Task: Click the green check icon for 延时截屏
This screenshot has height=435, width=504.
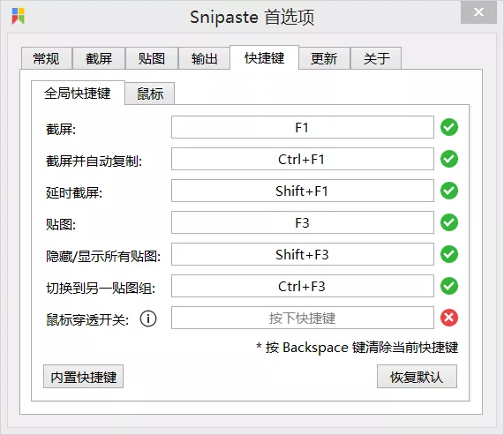Action: (x=449, y=191)
